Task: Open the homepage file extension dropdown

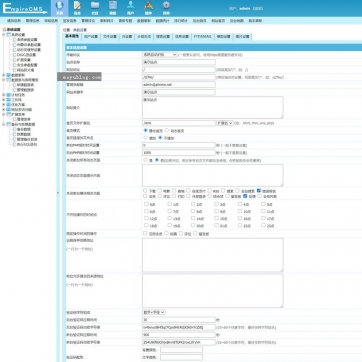Action: (225, 123)
